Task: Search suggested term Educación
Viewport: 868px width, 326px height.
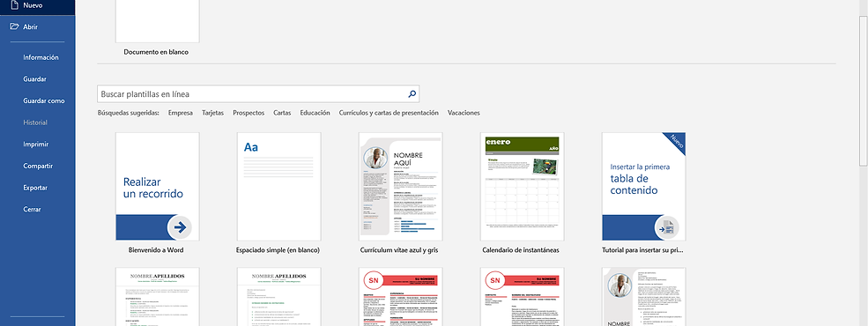Action: point(315,113)
